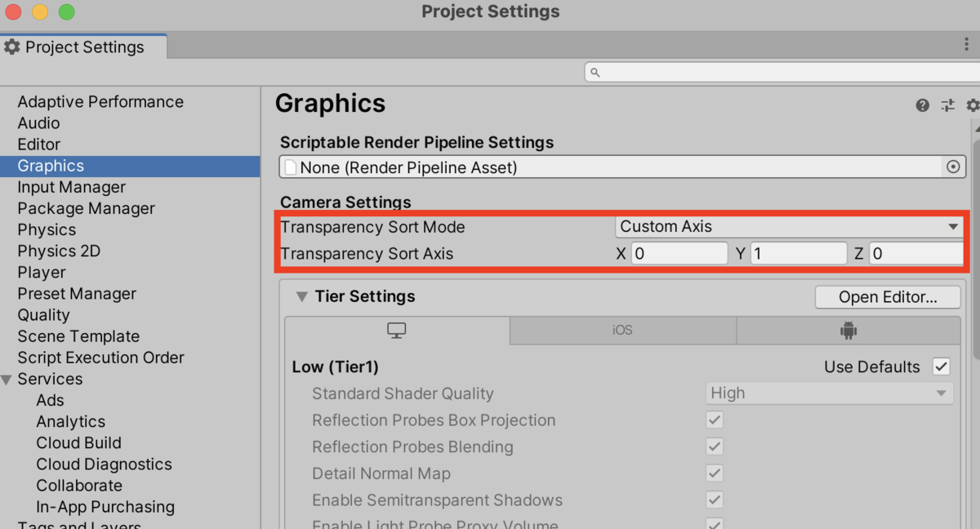Click the Low (Tier1) heading
The height and width of the screenshot is (529, 980).
coord(335,367)
